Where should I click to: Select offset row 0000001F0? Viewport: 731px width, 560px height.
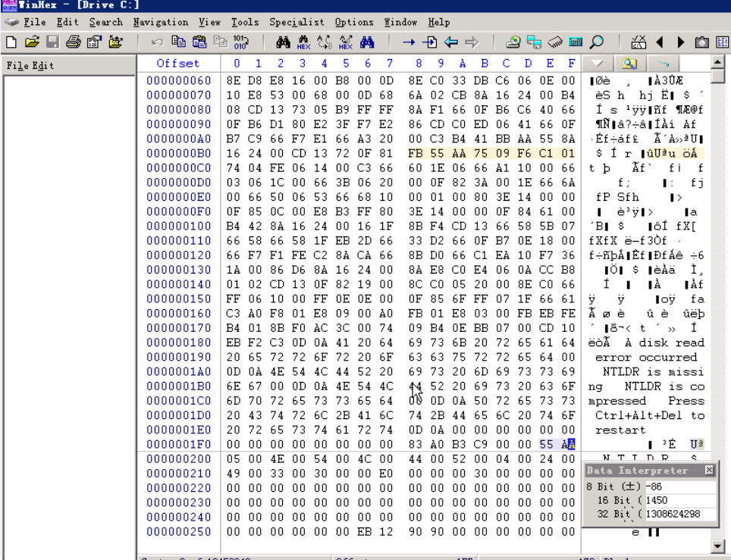(x=178, y=445)
